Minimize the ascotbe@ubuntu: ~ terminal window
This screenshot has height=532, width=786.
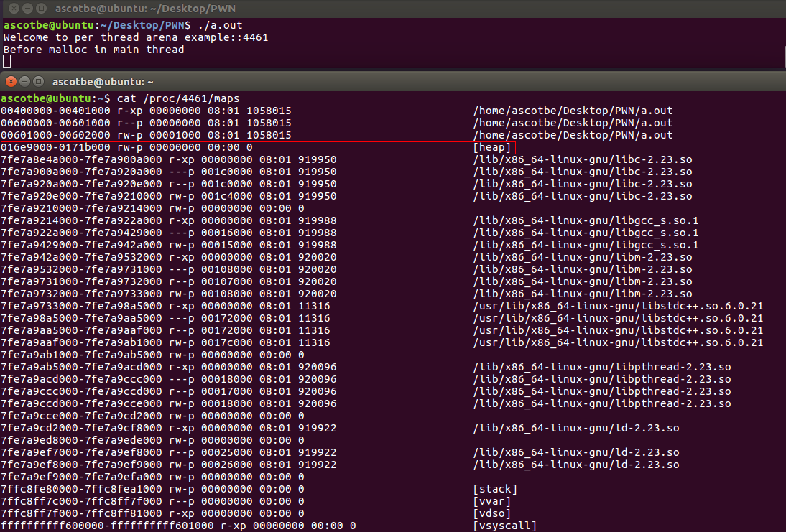(x=25, y=82)
